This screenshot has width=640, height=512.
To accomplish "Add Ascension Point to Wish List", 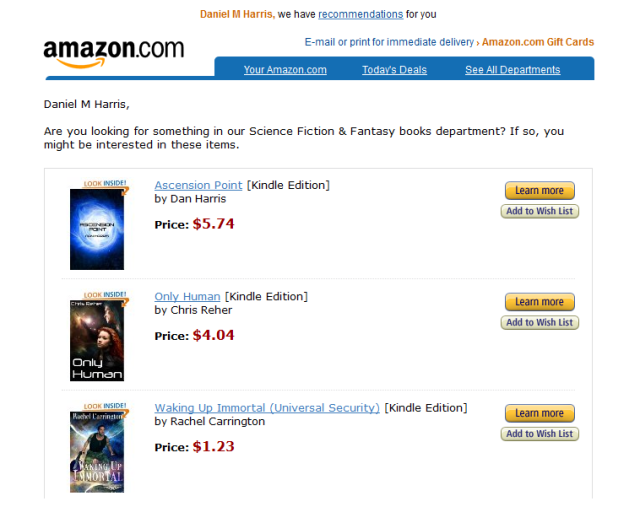I will pyautogui.click(x=540, y=211).
